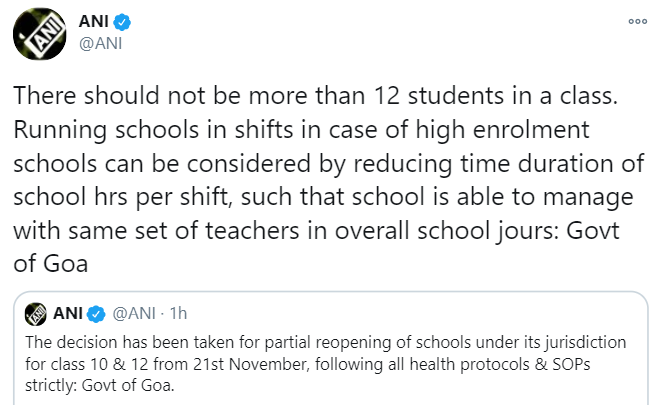Screen dimensions: 662x405
Task: Click the small ANI avatar in the quoted tweet
Action: click(x=38, y=314)
